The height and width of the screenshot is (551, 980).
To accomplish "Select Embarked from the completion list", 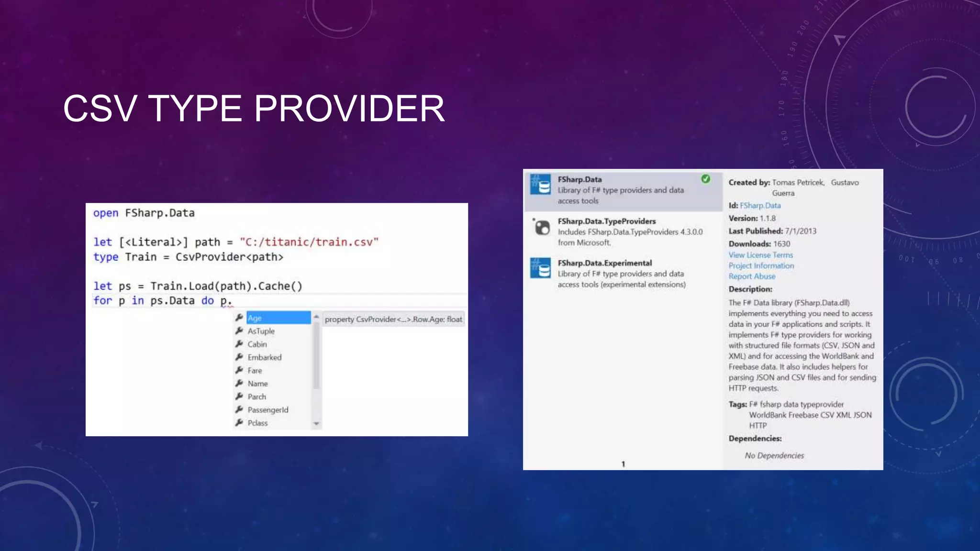I will (265, 357).
